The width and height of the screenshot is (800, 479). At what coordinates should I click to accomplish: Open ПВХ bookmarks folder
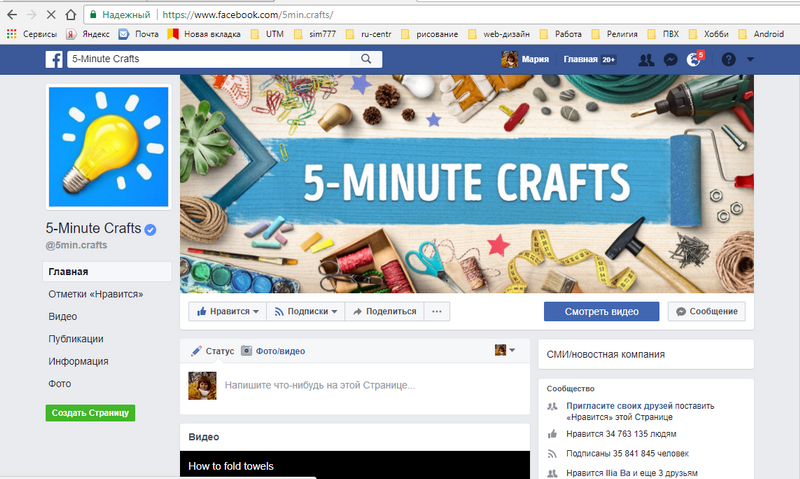(663, 34)
